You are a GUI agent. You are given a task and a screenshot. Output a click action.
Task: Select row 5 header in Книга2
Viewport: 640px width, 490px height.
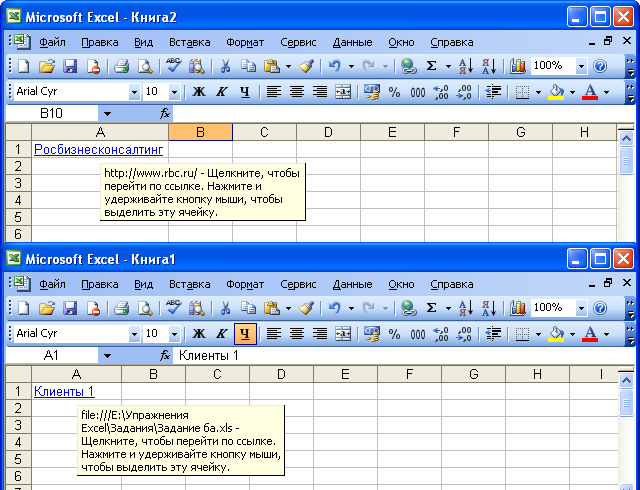(18, 217)
